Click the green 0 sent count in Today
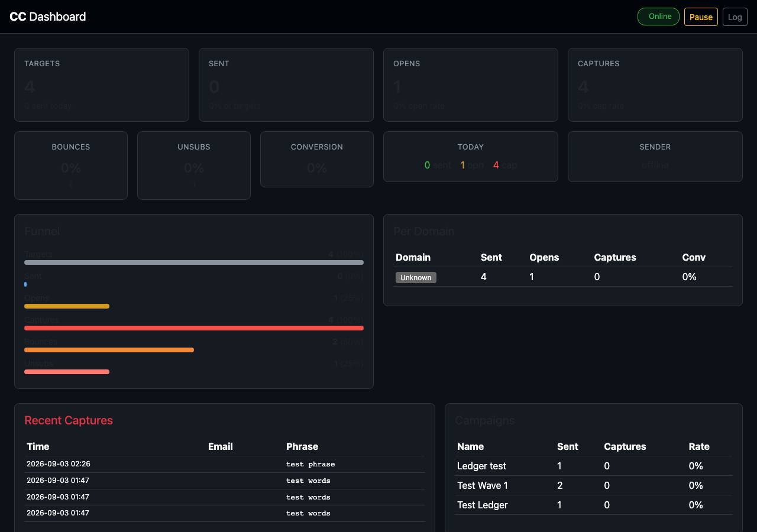This screenshot has height=532, width=757. [427, 165]
